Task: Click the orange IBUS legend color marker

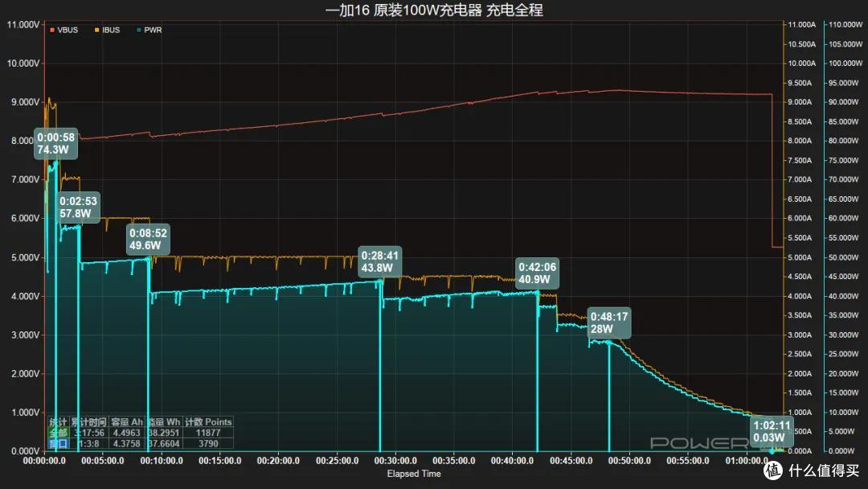Action: click(x=96, y=30)
